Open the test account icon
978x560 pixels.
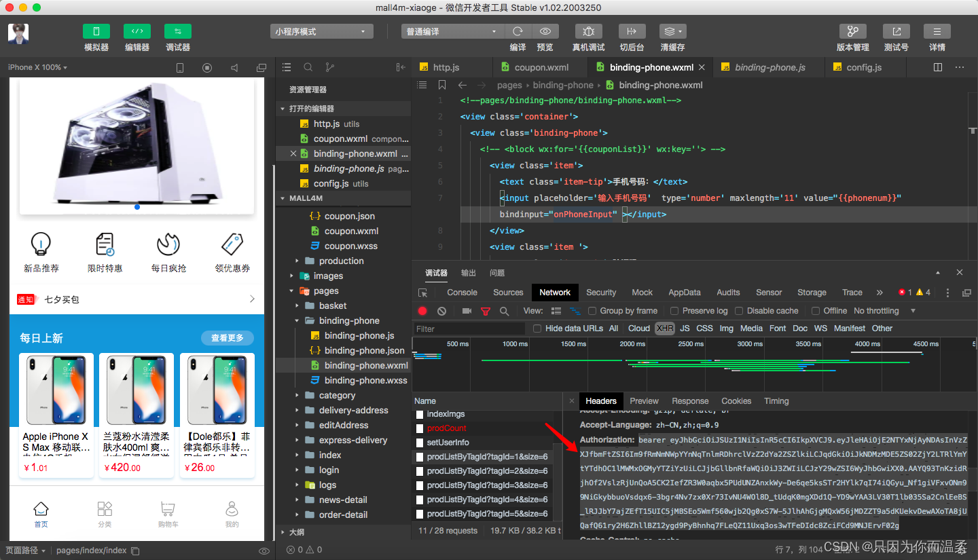pos(896,31)
